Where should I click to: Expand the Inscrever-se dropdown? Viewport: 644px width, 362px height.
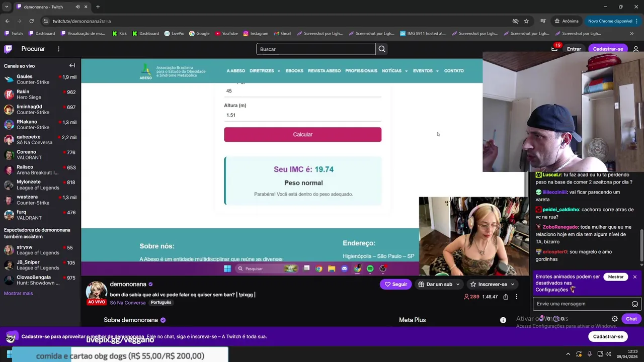point(512,284)
